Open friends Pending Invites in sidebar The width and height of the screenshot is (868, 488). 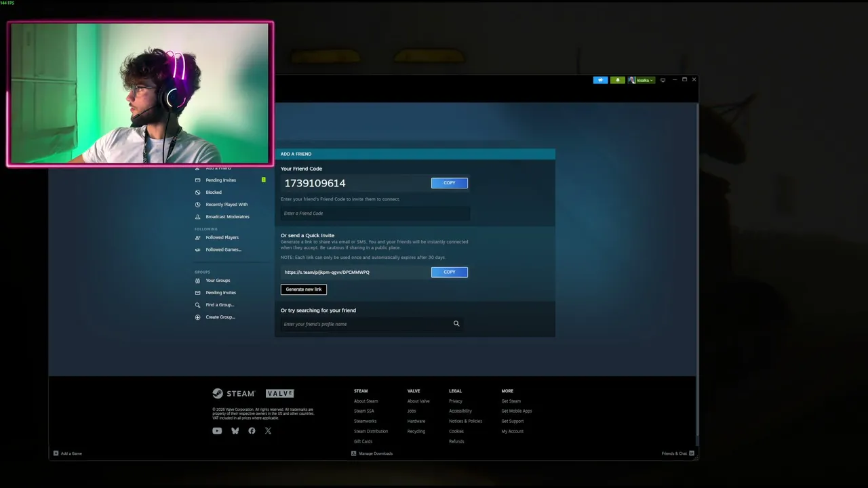[x=221, y=180]
